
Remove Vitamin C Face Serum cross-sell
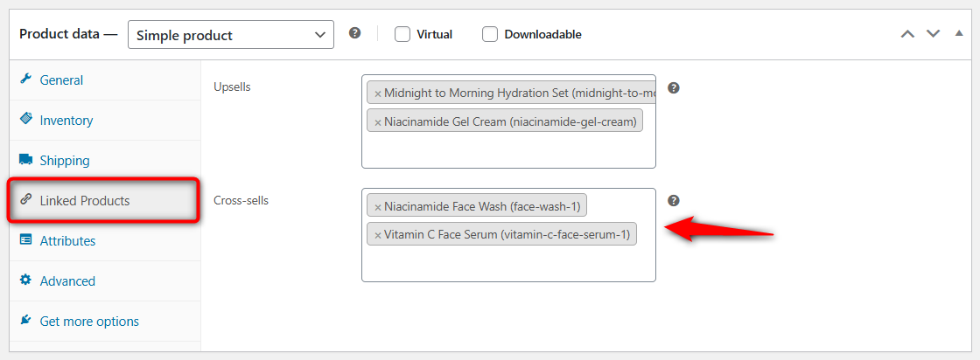378,235
